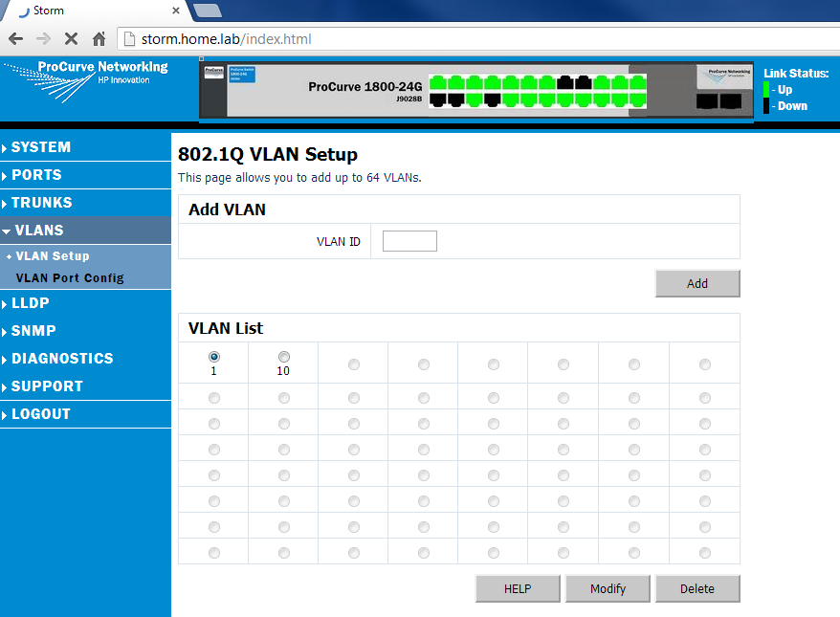
Task: Expand the DIAGNOSTICS menu section
Action: click(62, 359)
